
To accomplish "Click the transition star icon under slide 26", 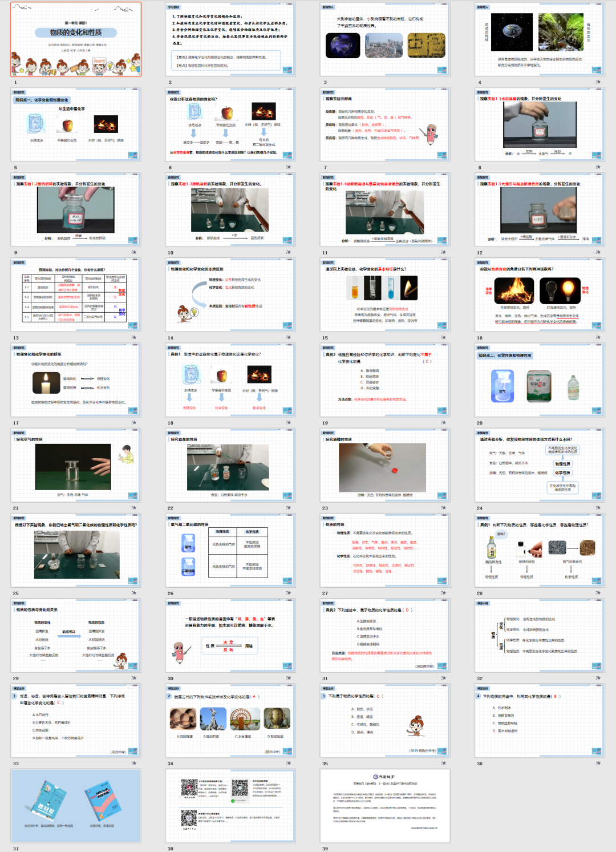I will pyautogui.click(x=289, y=593).
